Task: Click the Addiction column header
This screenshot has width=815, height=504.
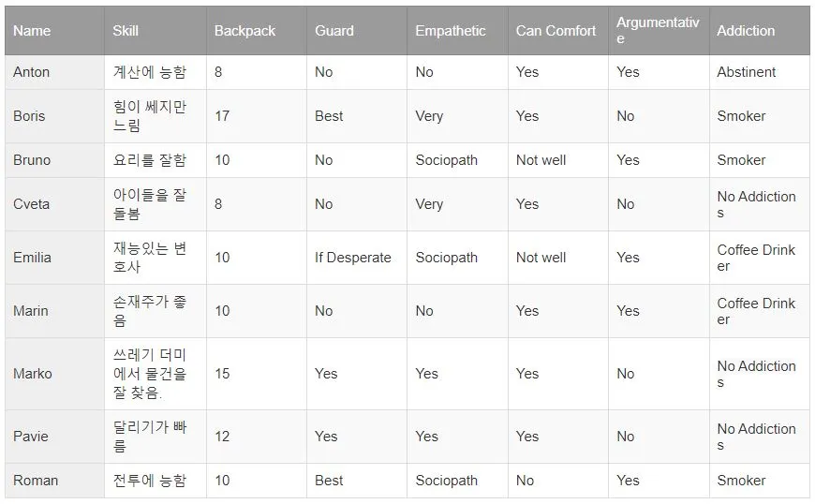Action: click(746, 31)
